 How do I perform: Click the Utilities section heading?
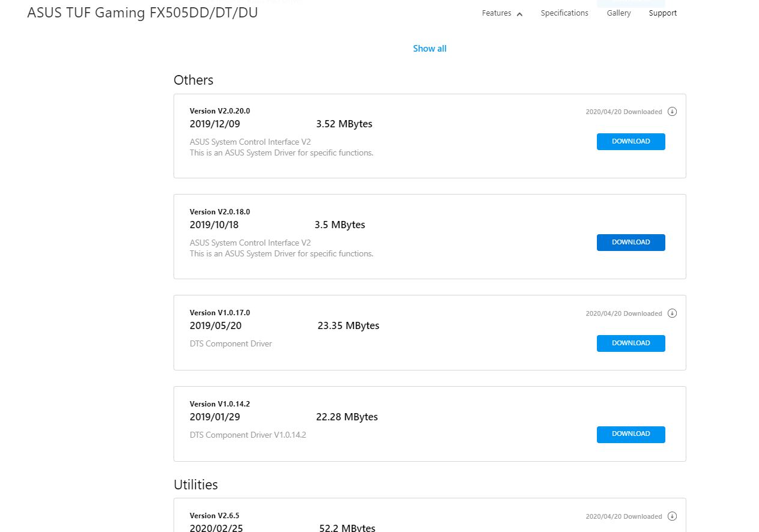pyautogui.click(x=196, y=485)
